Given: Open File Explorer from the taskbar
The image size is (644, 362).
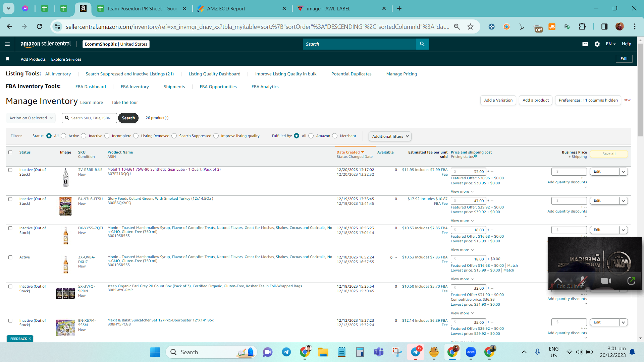Looking at the screenshot, I should click(323, 352).
